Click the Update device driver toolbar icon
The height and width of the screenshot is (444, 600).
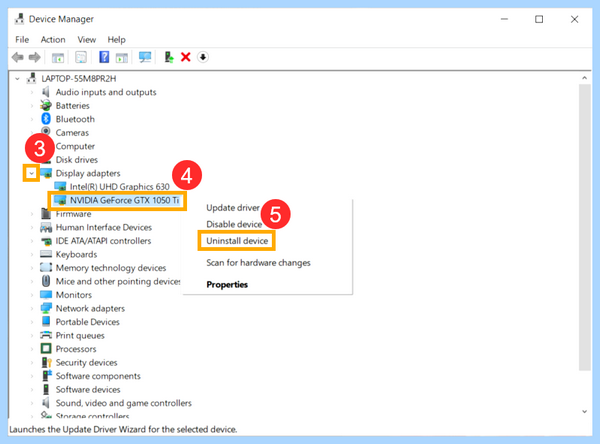(169, 57)
